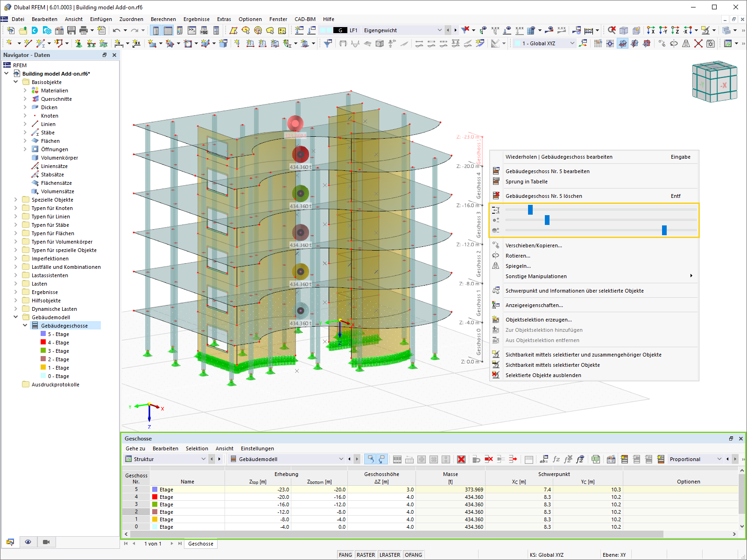Click the mirror tool icon in toolbar
This screenshot has width=747, height=560.
[686, 43]
